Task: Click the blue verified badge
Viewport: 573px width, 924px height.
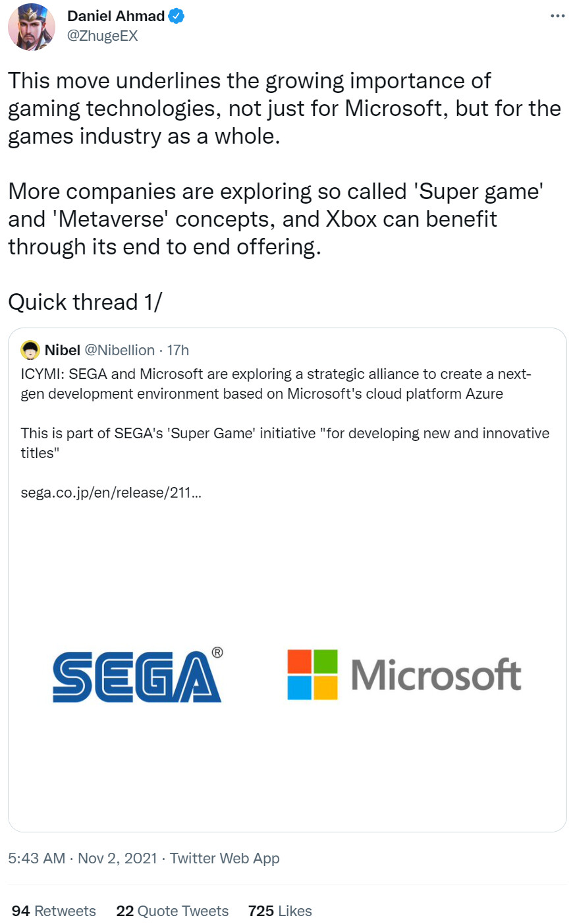Action: tap(176, 16)
